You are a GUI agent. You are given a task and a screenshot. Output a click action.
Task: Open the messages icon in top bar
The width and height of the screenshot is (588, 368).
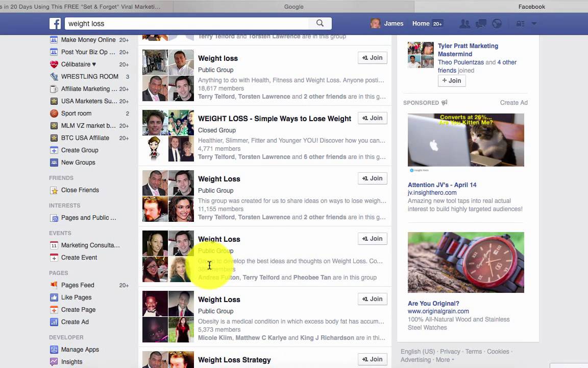[x=481, y=24]
